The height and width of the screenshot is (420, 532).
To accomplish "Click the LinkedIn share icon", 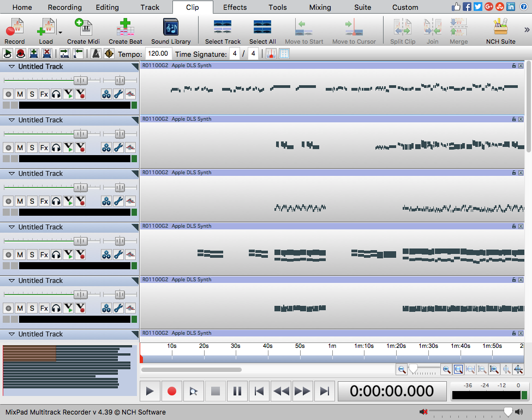I will click(511, 7).
